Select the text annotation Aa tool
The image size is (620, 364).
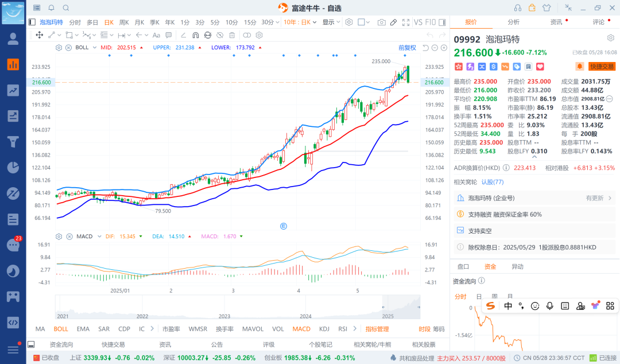click(x=156, y=35)
